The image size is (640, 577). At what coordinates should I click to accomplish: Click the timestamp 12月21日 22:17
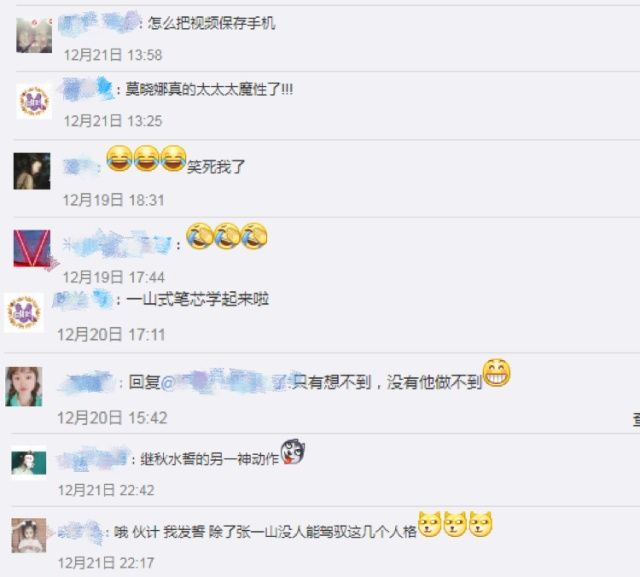tap(106, 563)
